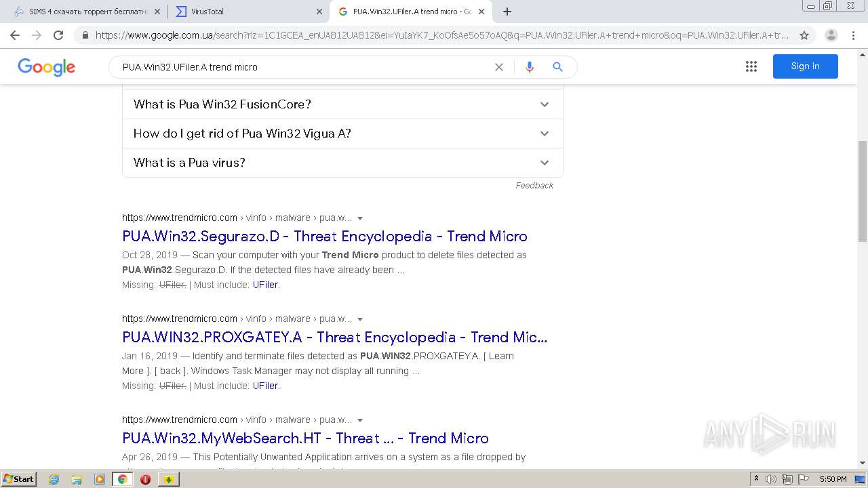Start voice search with microphone
Screen dimensions: 868x488
click(x=529, y=67)
